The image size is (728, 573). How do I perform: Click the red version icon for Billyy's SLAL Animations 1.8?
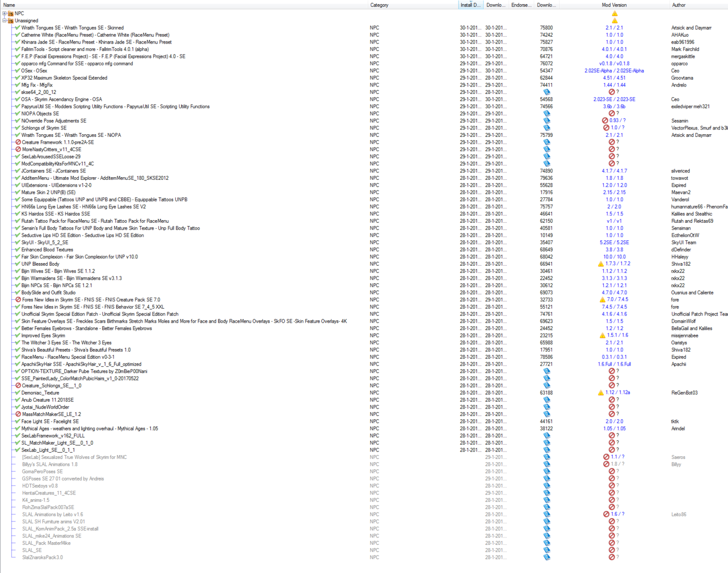point(606,464)
